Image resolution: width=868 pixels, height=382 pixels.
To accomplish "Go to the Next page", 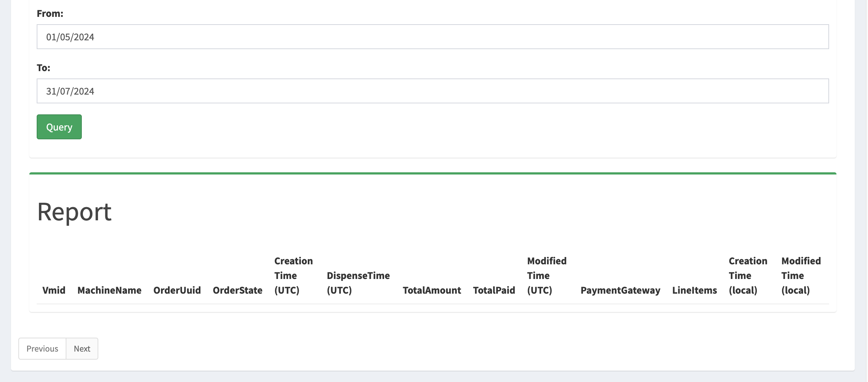I will (82, 349).
